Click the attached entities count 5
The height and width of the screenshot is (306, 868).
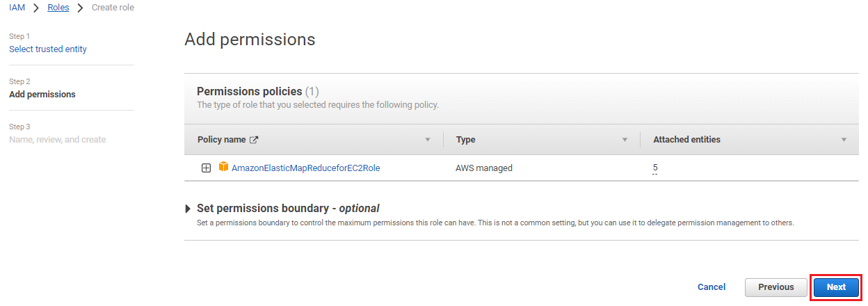655,168
